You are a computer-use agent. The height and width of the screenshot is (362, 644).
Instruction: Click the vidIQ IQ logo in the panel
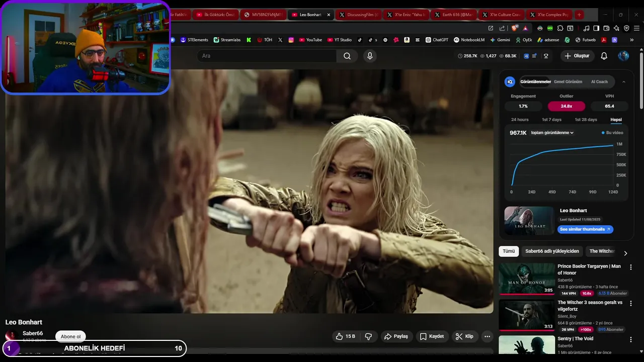click(510, 81)
